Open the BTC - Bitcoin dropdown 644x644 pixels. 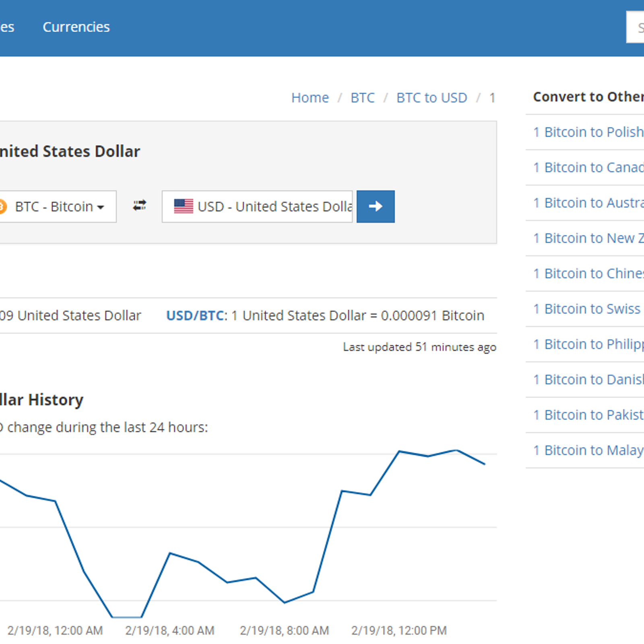pyautogui.click(x=58, y=206)
